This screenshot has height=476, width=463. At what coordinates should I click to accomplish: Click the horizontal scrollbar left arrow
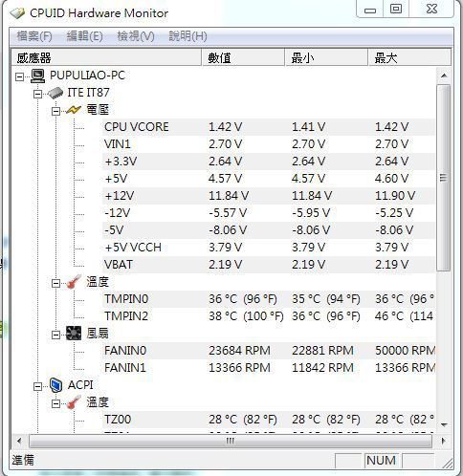point(19,441)
